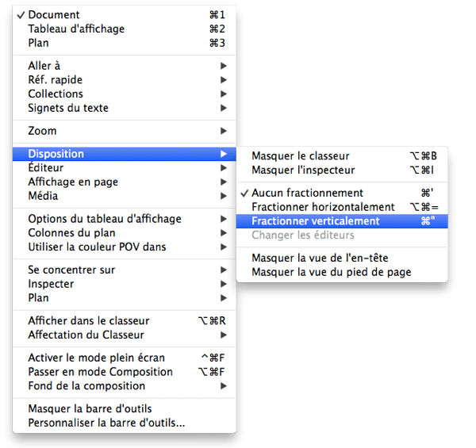Click Afficher dans le classeur
This screenshot has height=448, width=476.
point(89,321)
